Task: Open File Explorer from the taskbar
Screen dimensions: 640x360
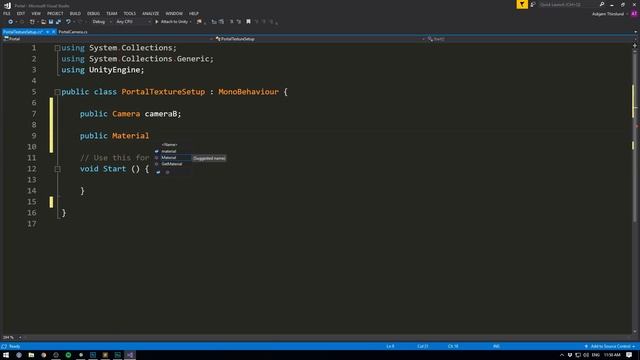Action: (x=31, y=355)
